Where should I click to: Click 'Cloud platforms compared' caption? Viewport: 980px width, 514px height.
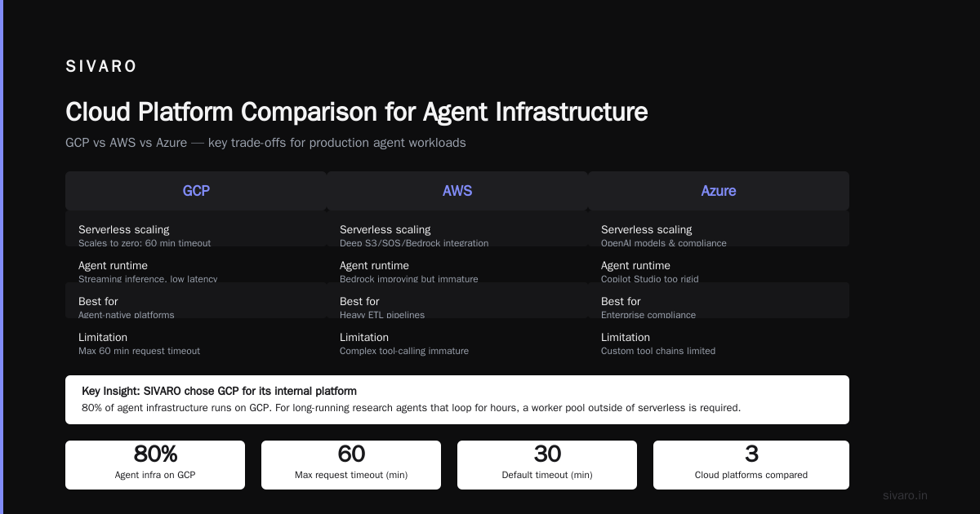(x=751, y=475)
